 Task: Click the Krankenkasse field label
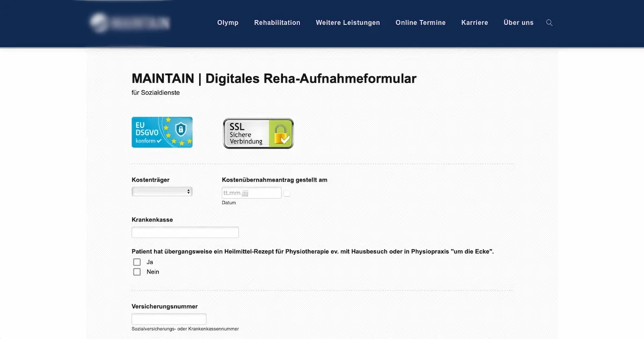152,220
